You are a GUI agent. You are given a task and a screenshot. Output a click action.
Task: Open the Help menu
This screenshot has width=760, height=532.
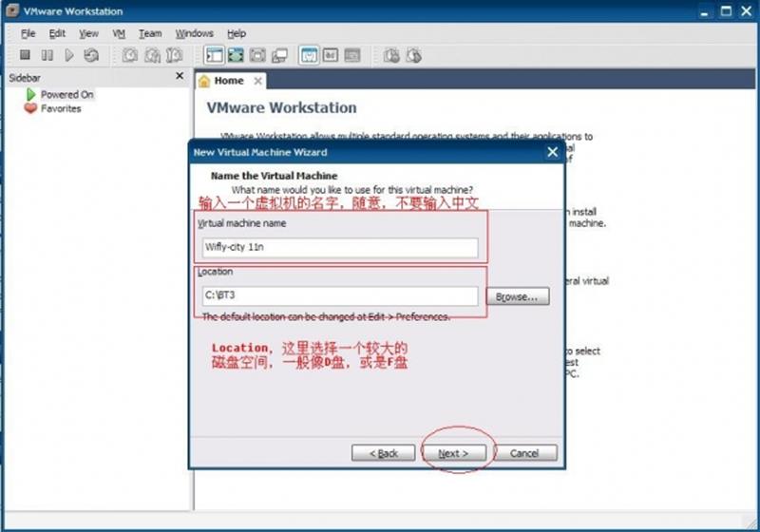pos(237,33)
